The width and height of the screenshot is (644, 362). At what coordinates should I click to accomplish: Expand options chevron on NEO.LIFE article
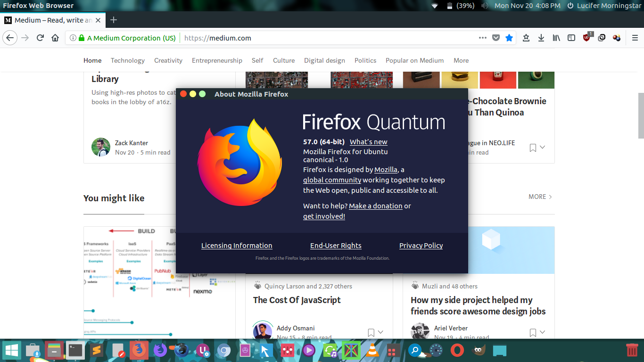pyautogui.click(x=543, y=148)
